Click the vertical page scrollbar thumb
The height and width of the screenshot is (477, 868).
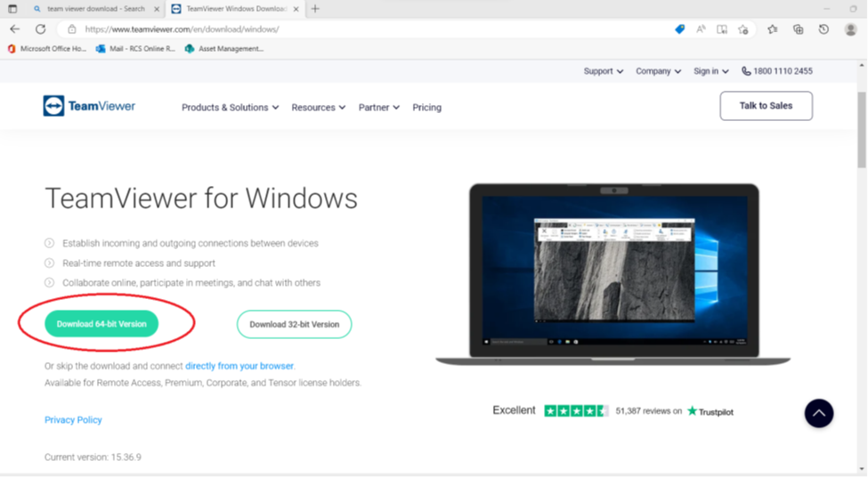click(862, 130)
